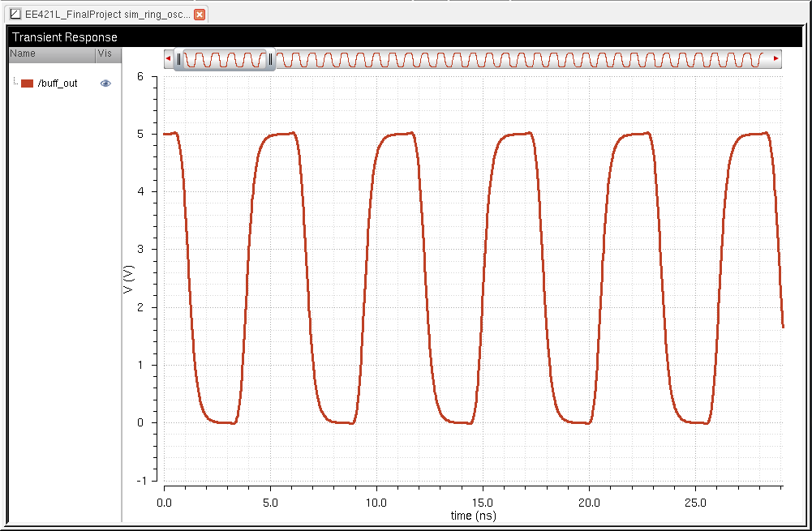This screenshot has width=812, height=531.
Task: Click the 15.0 tick label on the time axis
Action: [483, 503]
